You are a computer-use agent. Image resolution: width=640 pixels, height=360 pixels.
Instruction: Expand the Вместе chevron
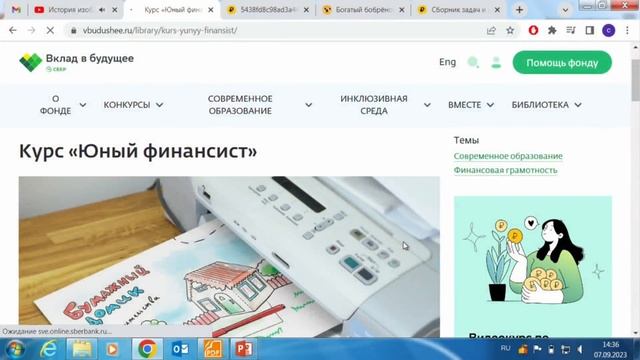[x=490, y=105]
